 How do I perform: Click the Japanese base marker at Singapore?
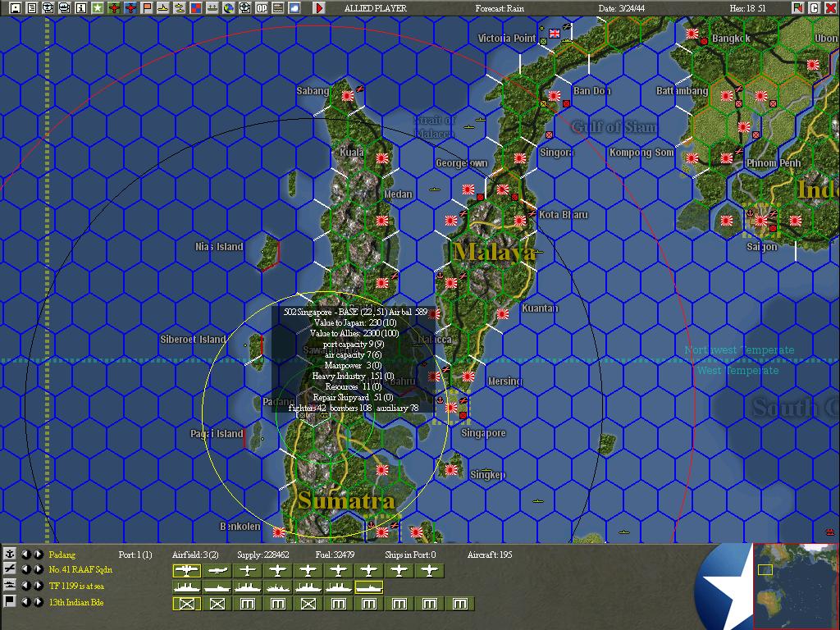coord(451,408)
